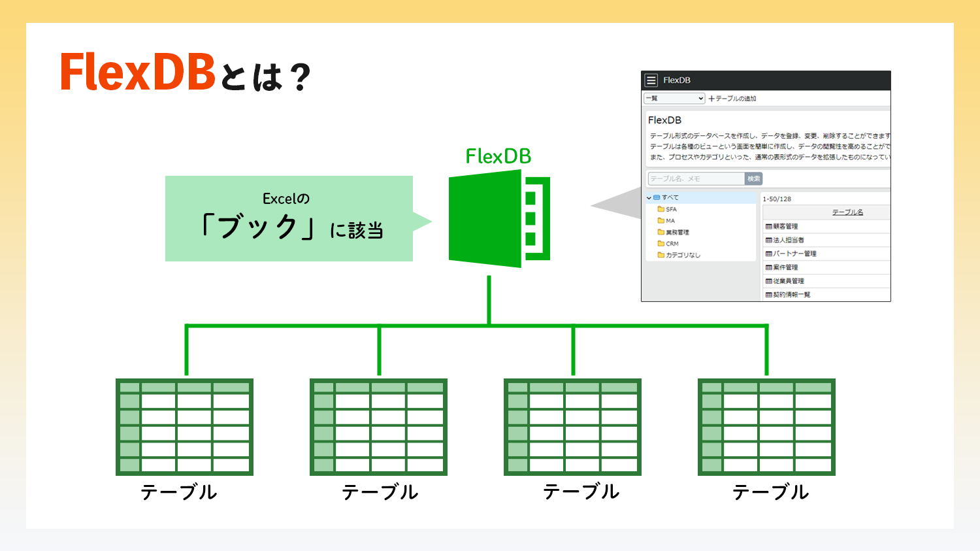
Task: Open the CRM category folder
Action: (668, 244)
